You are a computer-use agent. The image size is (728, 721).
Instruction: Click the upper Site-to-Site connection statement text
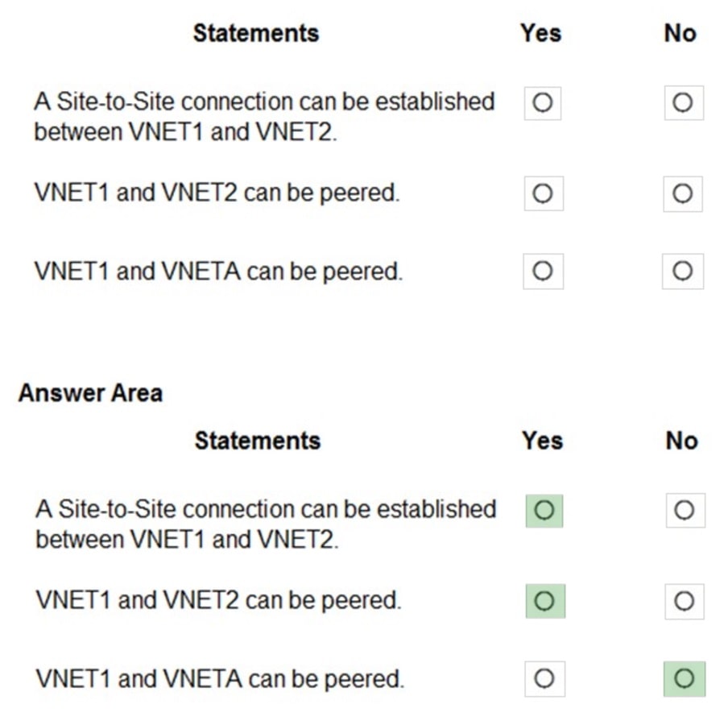coord(264,116)
